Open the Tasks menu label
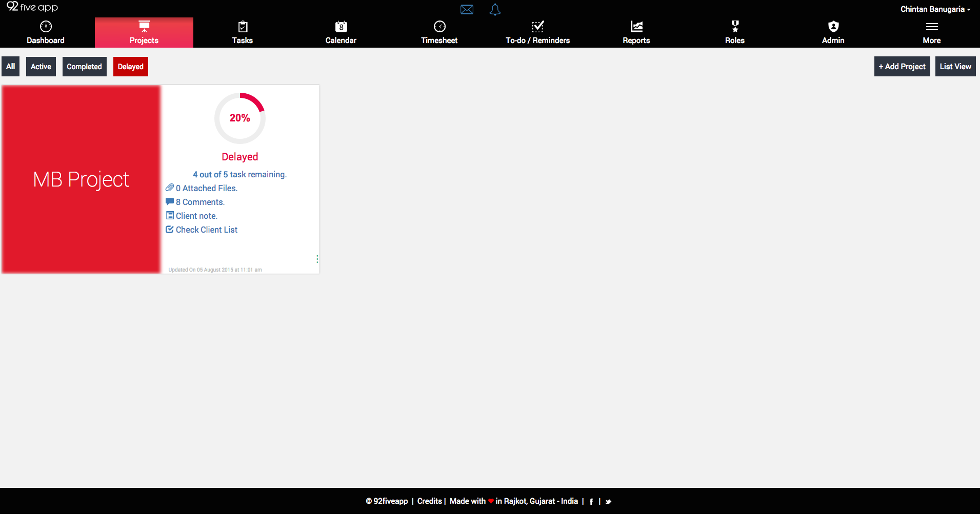 pos(243,40)
